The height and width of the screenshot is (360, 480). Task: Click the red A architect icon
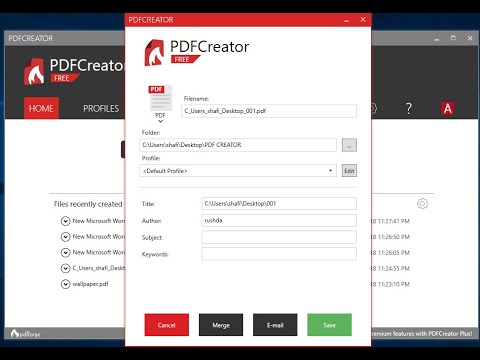[x=448, y=108]
